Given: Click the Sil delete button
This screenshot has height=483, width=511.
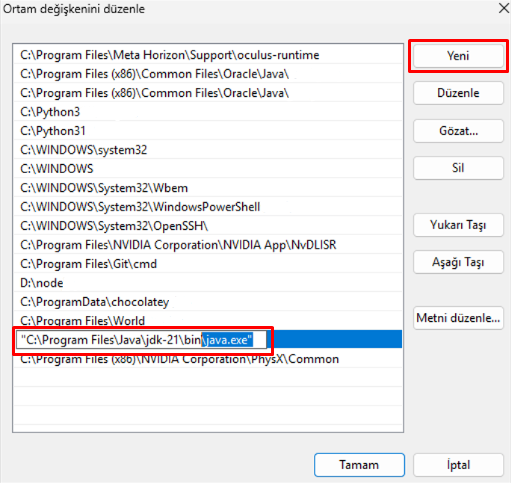Looking at the screenshot, I should (458, 168).
